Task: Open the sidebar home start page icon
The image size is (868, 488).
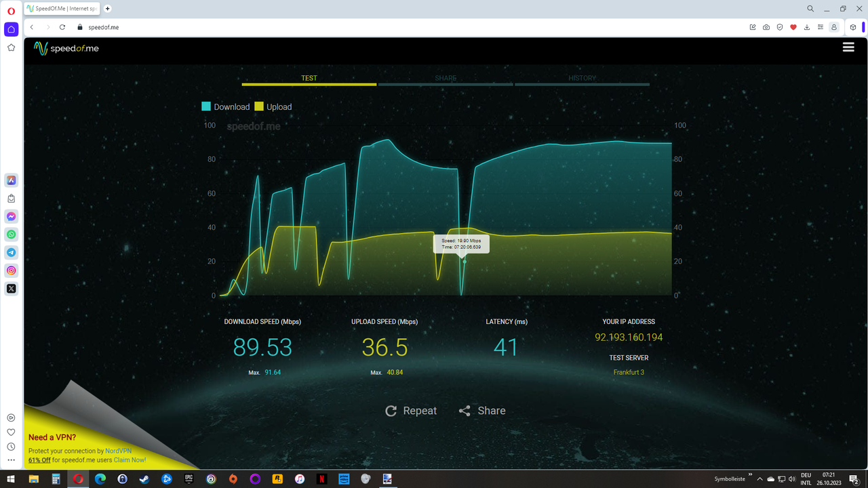Action: click(x=11, y=29)
